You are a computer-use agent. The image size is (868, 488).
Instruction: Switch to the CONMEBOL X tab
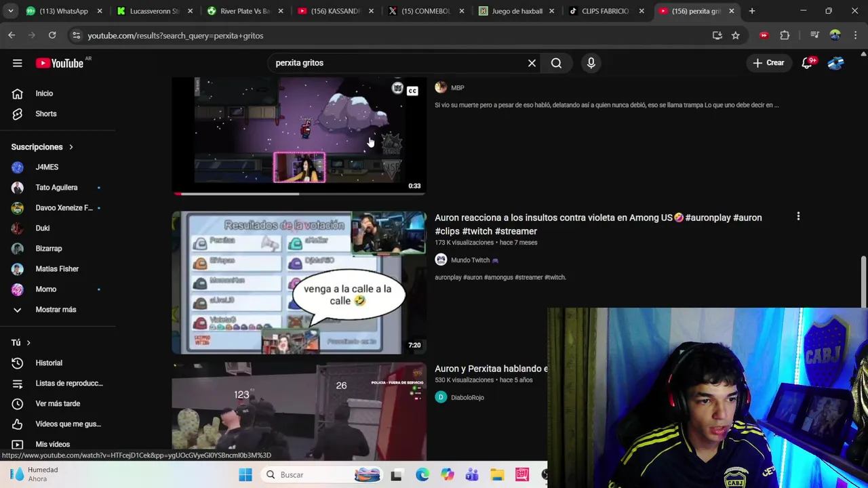tap(425, 11)
